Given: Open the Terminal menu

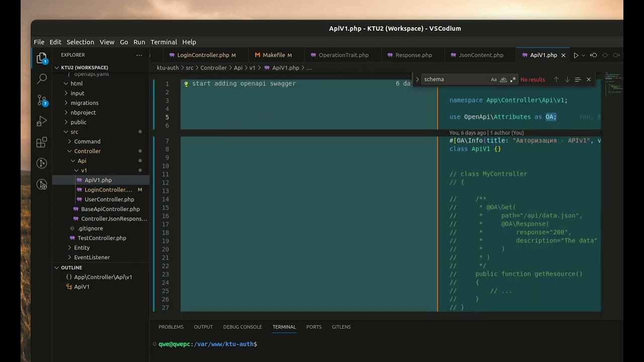Looking at the screenshot, I should click(164, 42).
